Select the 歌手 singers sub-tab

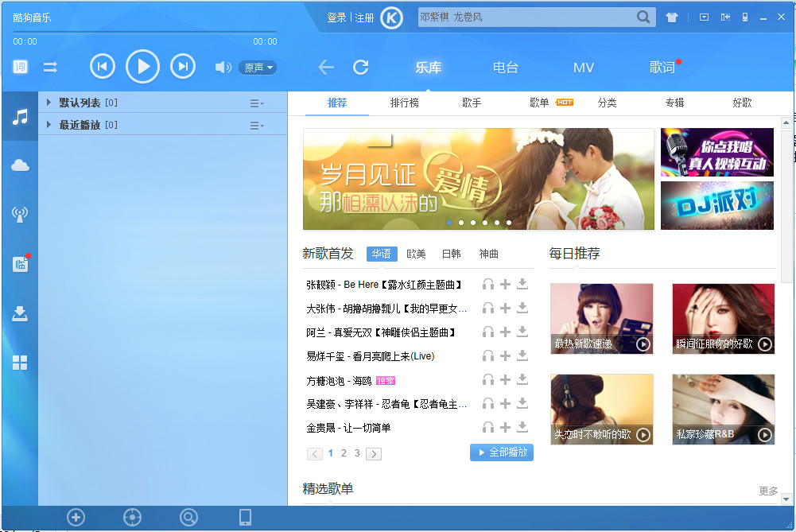(472, 103)
